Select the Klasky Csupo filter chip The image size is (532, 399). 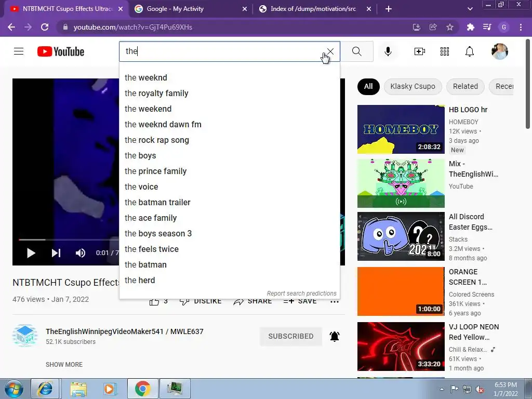(413, 87)
